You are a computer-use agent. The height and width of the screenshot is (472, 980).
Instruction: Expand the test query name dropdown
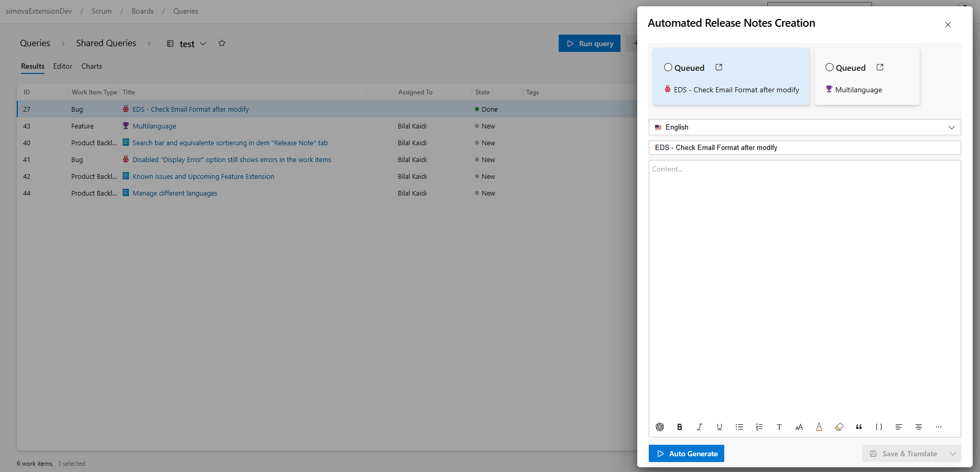click(x=203, y=44)
